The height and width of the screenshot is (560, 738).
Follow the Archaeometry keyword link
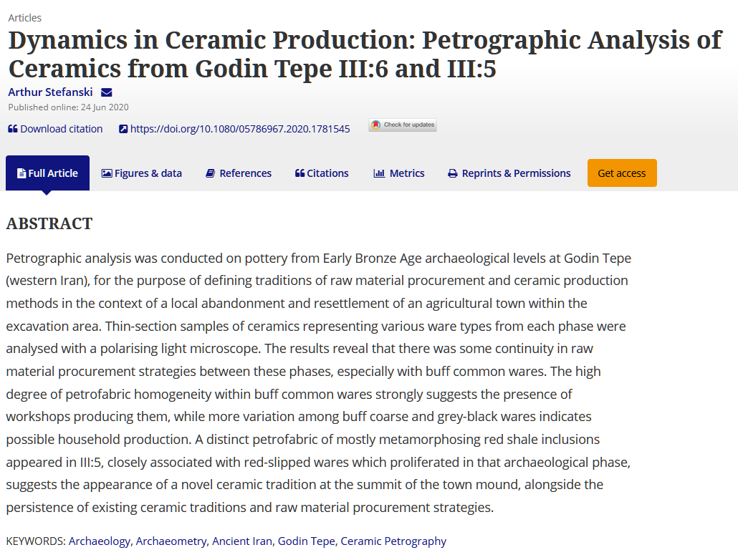coord(171,541)
